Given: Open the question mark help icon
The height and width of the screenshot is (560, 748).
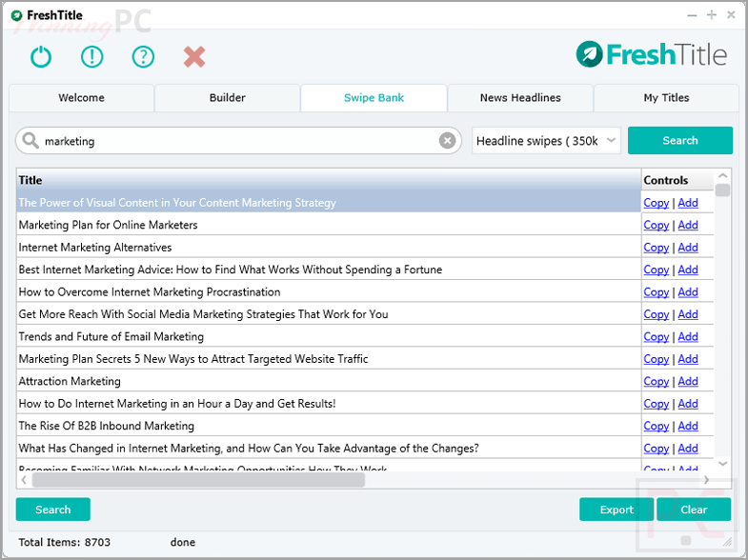Looking at the screenshot, I should pyautogui.click(x=143, y=57).
